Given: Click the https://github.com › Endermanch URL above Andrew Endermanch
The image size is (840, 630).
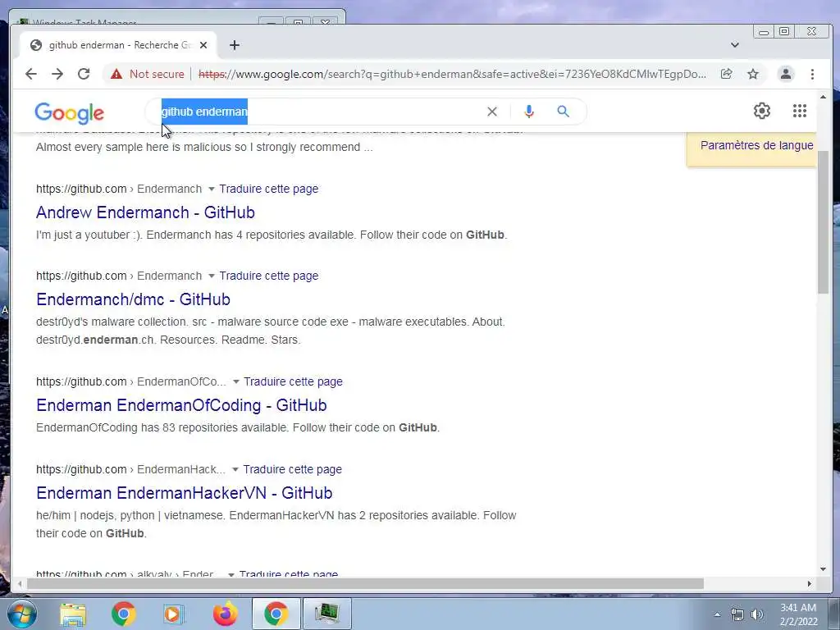Looking at the screenshot, I should [x=119, y=189].
